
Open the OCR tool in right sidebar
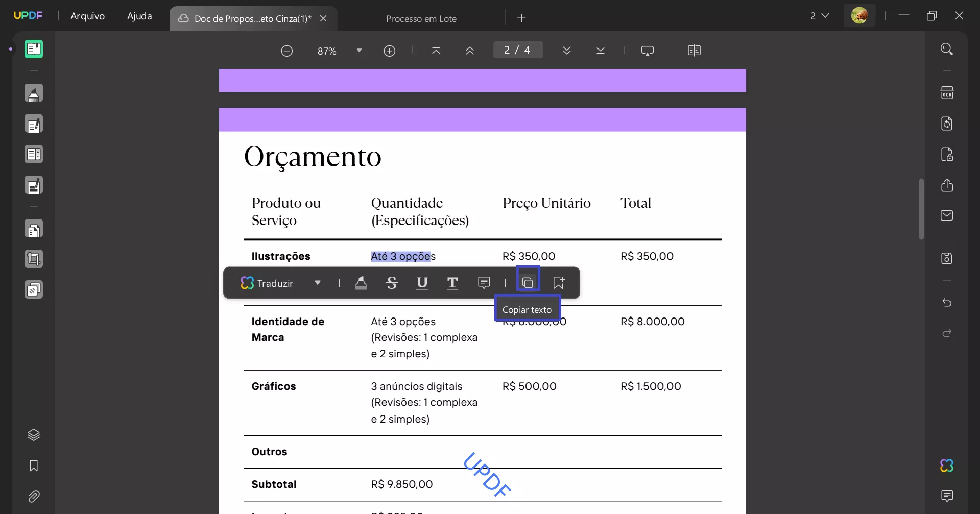pyautogui.click(x=948, y=92)
